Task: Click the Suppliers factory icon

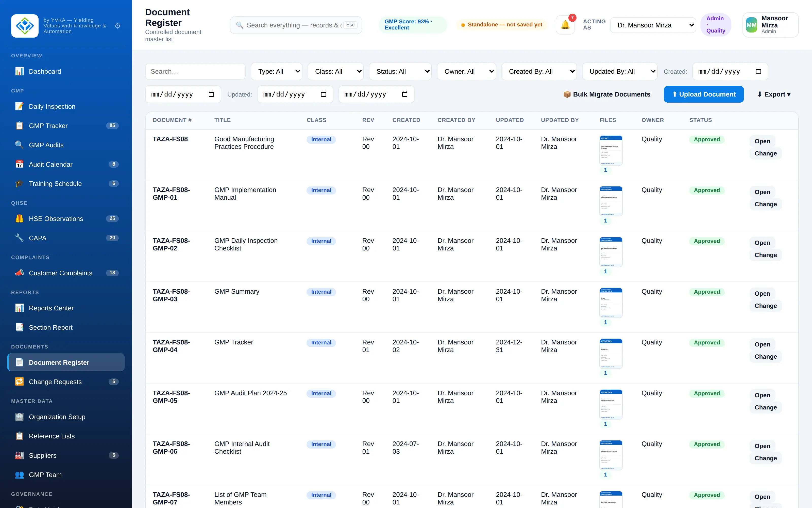Action: click(x=20, y=455)
